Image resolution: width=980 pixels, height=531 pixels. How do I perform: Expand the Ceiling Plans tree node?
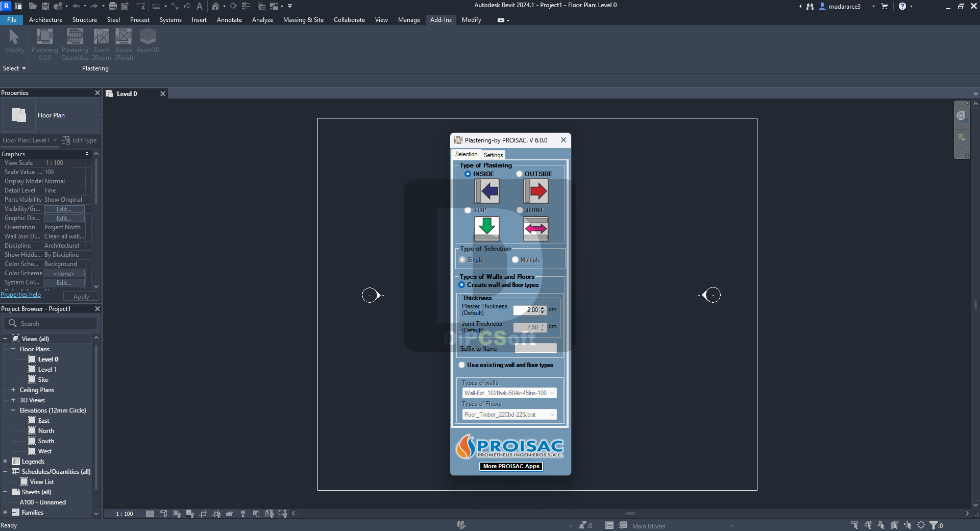(x=13, y=390)
